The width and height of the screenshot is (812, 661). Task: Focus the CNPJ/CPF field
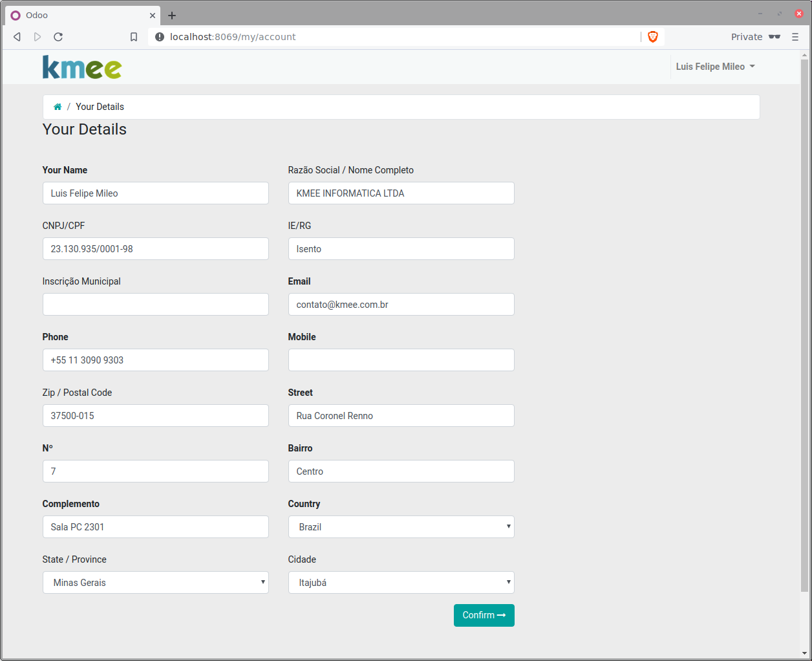point(156,249)
